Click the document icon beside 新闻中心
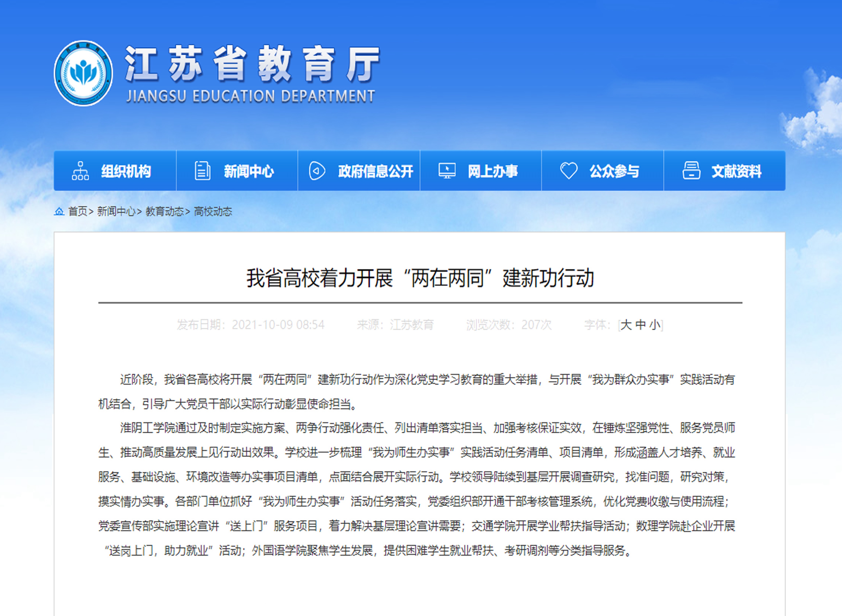 pos(203,171)
